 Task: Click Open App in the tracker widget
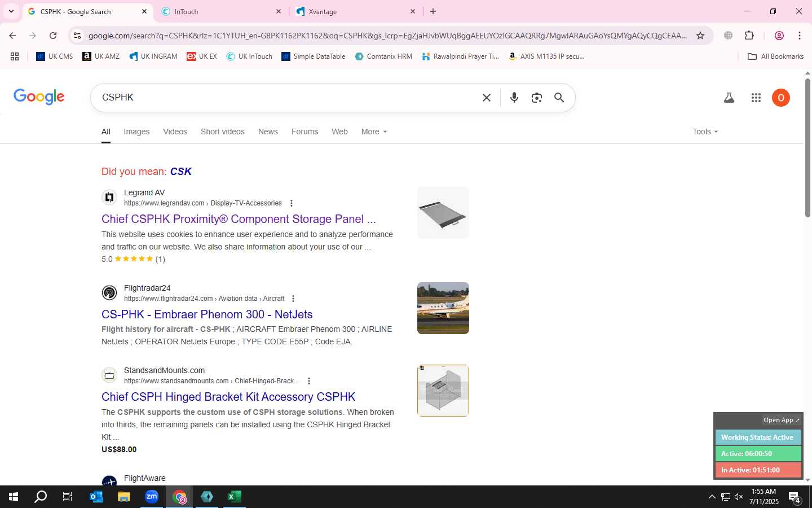coord(782,420)
